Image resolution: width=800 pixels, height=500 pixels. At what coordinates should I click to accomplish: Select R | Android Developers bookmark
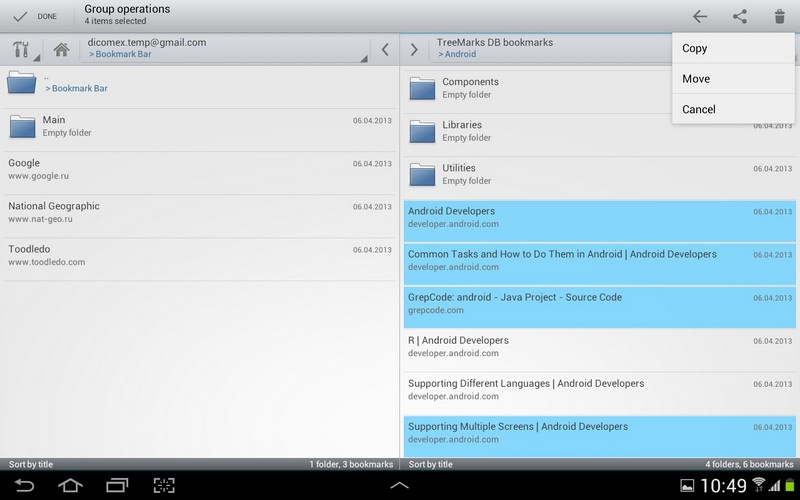click(x=599, y=350)
